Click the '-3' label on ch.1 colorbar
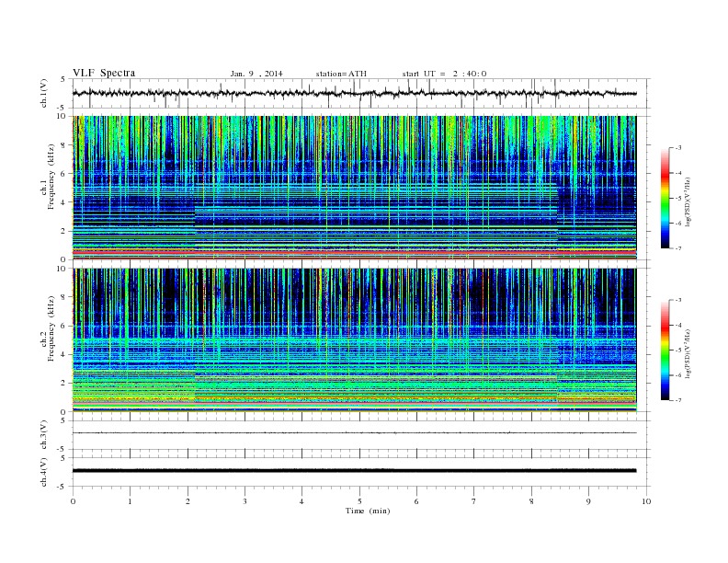728x563 pixels. pos(677,148)
